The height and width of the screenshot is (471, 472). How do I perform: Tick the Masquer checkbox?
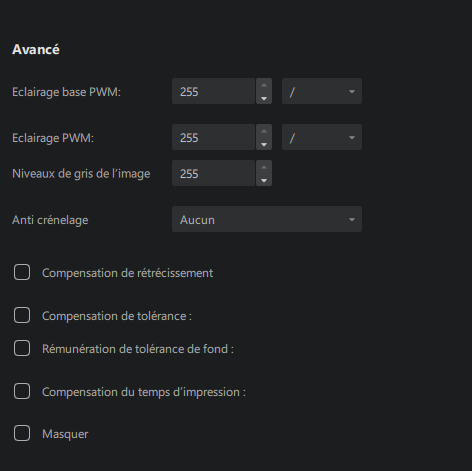point(22,434)
